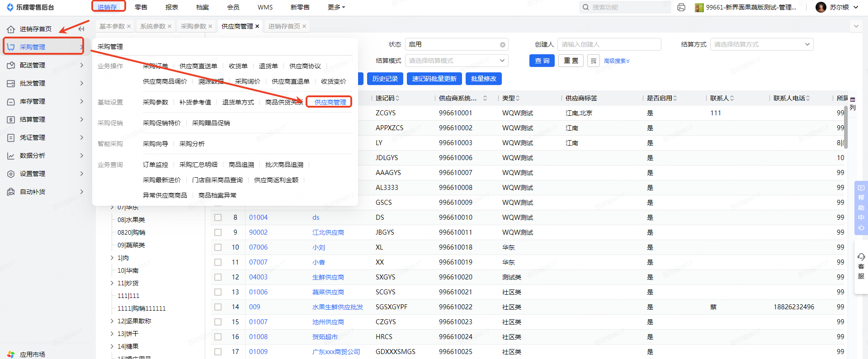Click the search magnifier icon
The height and width of the screenshot is (359, 868).
[x=586, y=7]
